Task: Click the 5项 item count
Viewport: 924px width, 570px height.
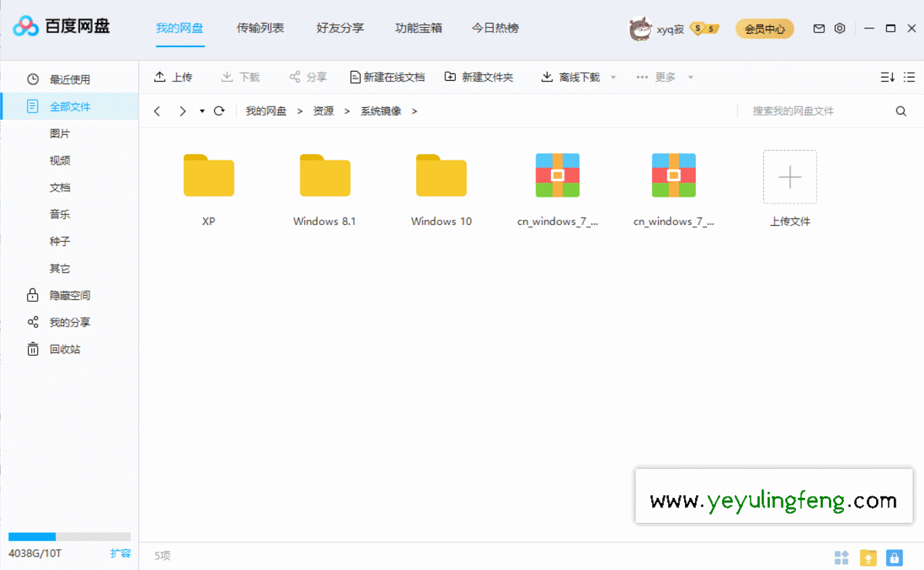Action: (x=162, y=556)
